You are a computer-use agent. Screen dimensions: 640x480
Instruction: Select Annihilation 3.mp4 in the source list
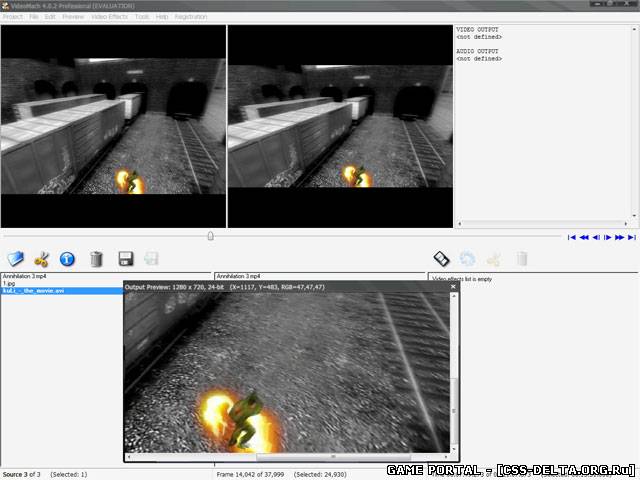24,276
